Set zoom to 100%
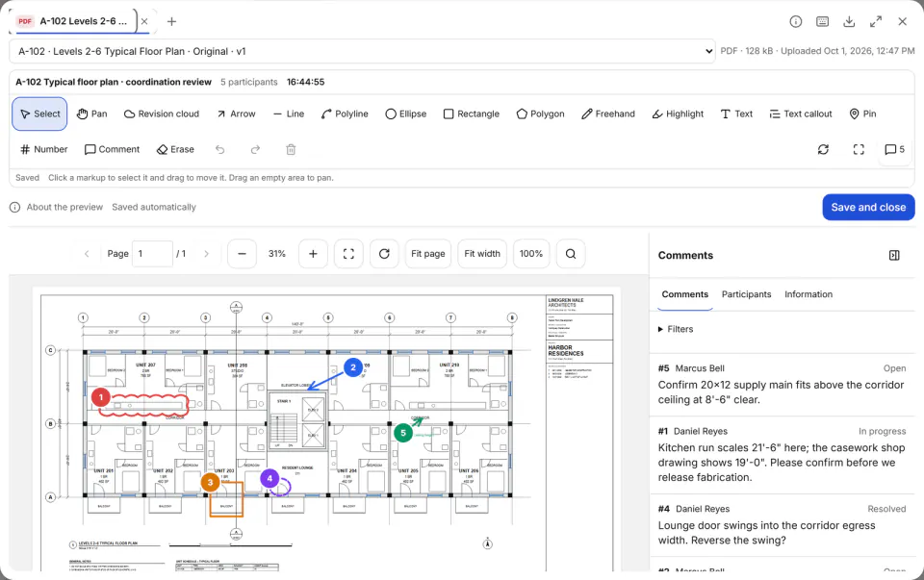Screen dimensions: 924x580 (x=531, y=254)
